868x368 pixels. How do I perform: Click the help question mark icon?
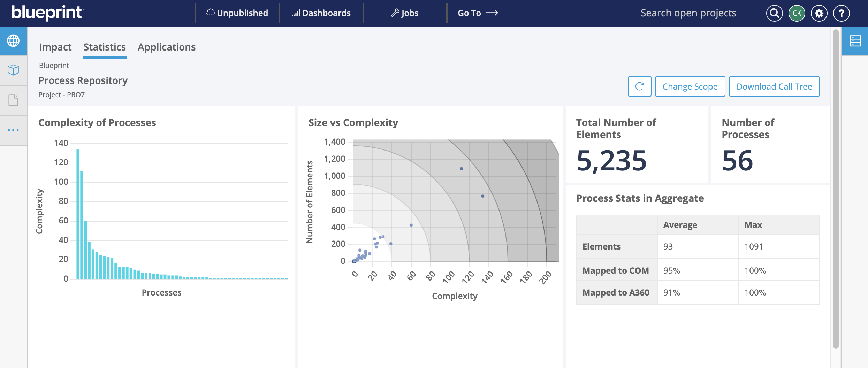pos(841,13)
